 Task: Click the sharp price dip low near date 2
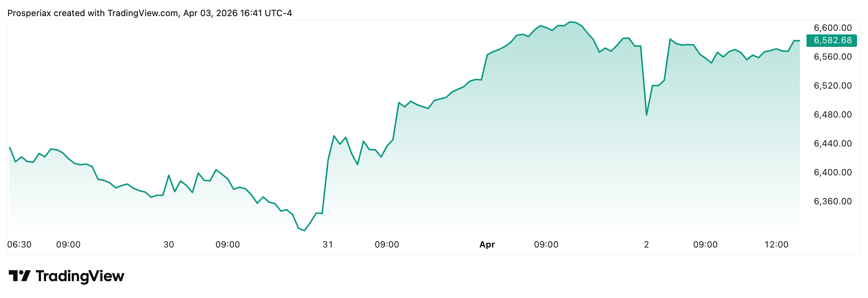647,115
